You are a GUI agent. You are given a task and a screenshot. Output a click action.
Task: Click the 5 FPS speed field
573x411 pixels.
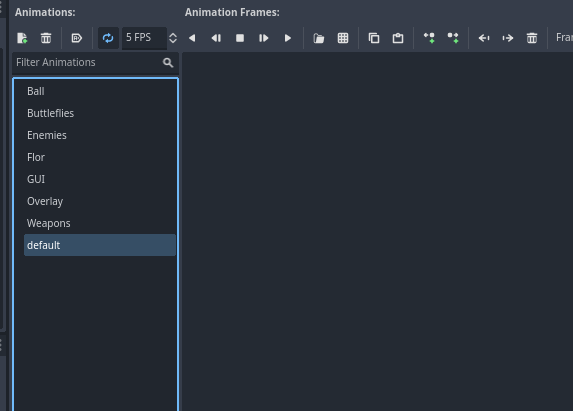(144, 38)
